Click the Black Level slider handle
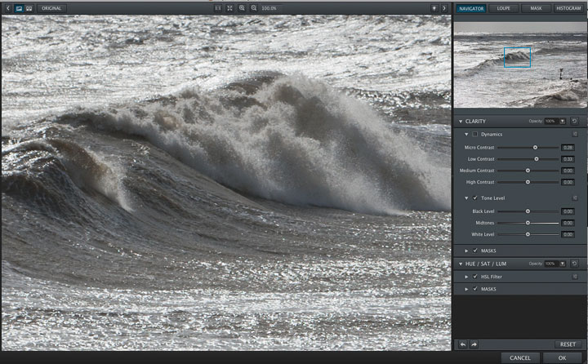The width and height of the screenshot is (588, 364). coord(528,211)
